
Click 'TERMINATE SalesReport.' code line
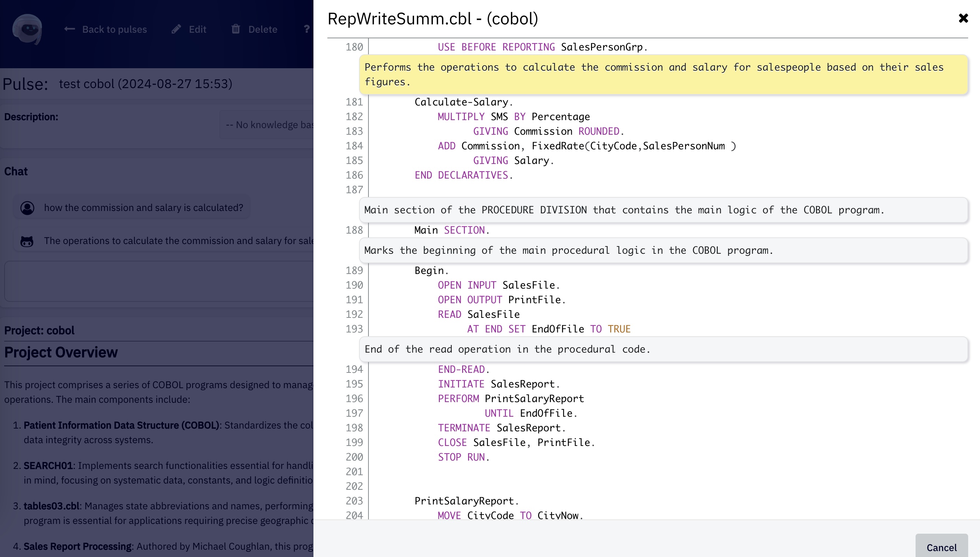click(502, 428)
